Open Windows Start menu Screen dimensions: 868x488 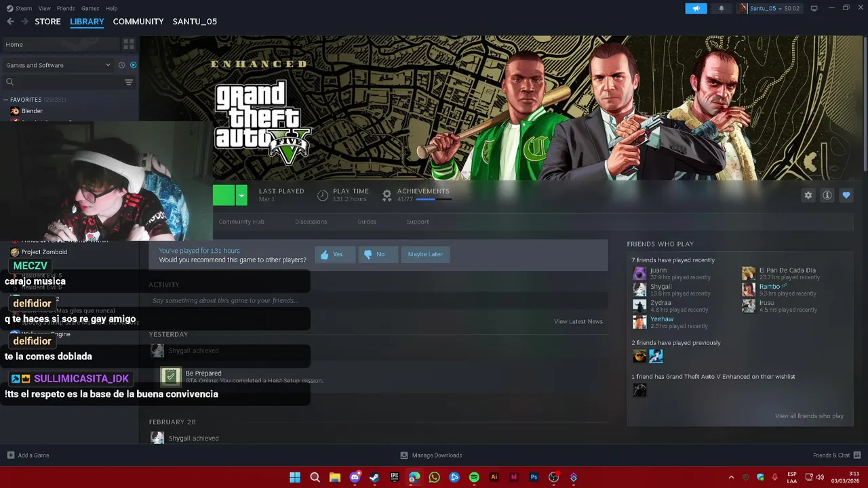(295, 477)
